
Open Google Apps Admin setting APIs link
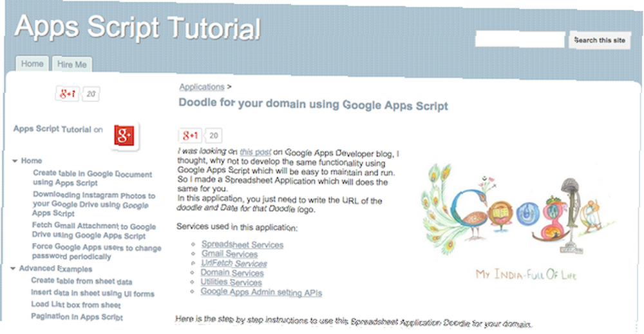click(261, 293)
